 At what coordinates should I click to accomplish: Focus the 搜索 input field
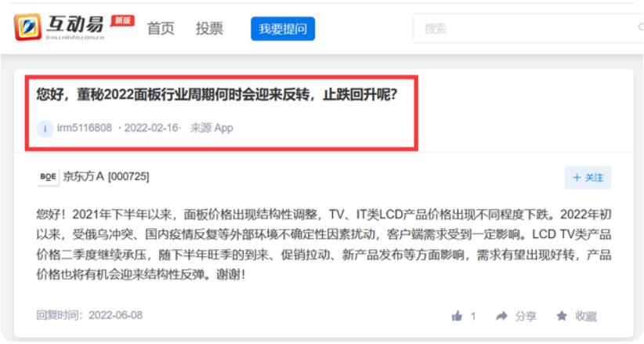pyautogui.click(x=526, y=28)
